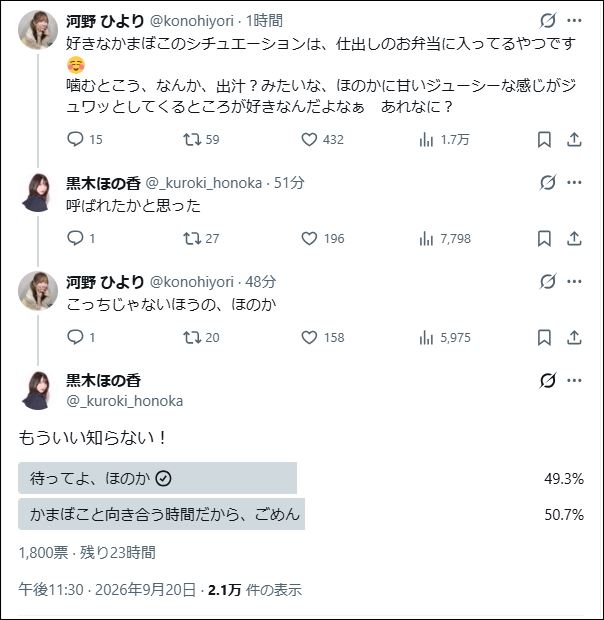Share the first tweet via upload icon
604x620 pixels.
pyautogui.click(x=574, y=140)
